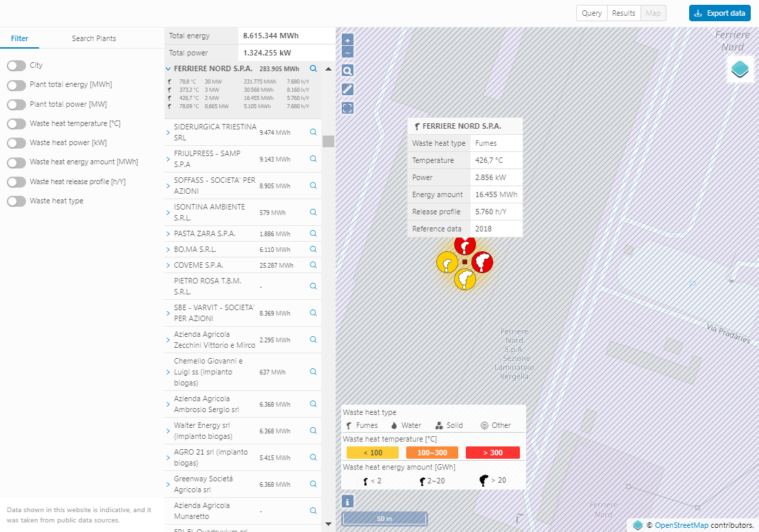Image resolution: width=759 pixels, height=532 pixels.
Task: Expand PASTA ZARA S.P.A. row
Action: [169, 233]
